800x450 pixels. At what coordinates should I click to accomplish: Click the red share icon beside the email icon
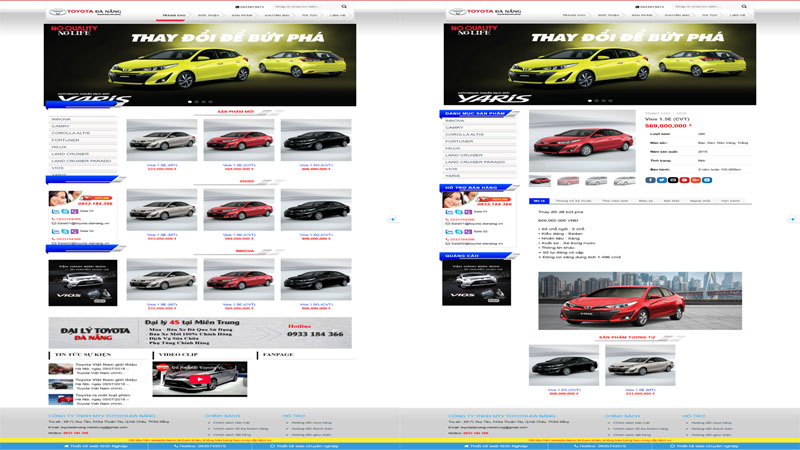tap(684, 180)
